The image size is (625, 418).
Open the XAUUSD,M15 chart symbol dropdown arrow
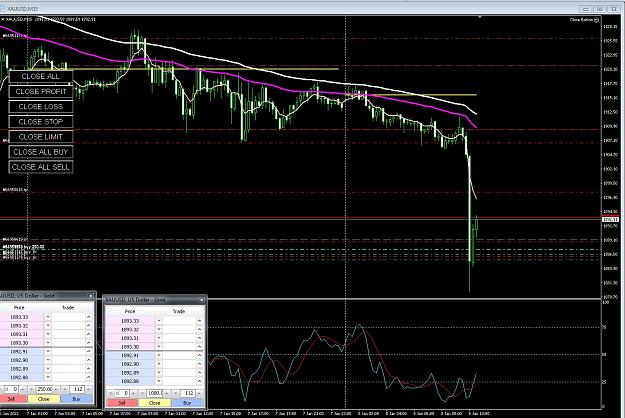(3, 19)
